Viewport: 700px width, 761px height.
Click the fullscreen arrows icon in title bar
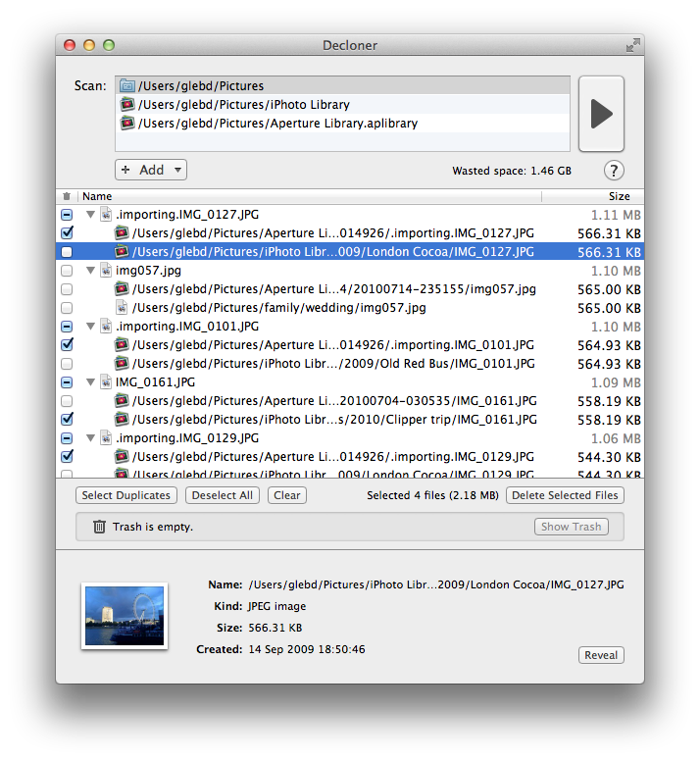pyautogui.click(x=632, y=45)
